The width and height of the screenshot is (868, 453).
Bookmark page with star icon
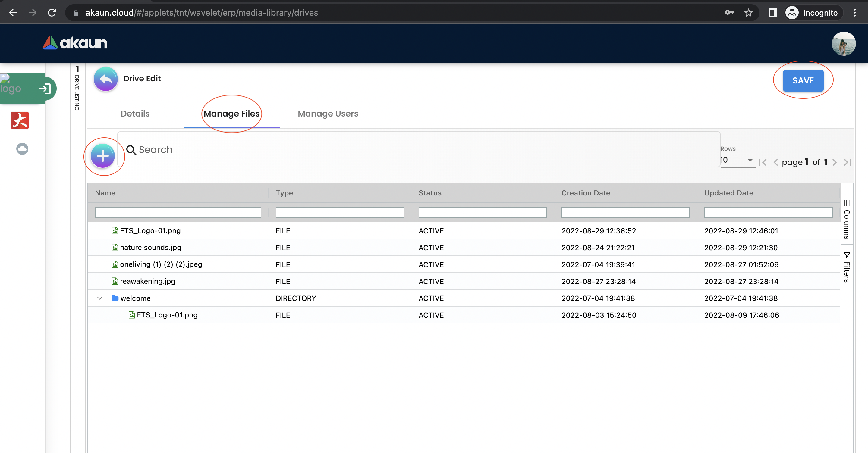[x=748, y=13]
